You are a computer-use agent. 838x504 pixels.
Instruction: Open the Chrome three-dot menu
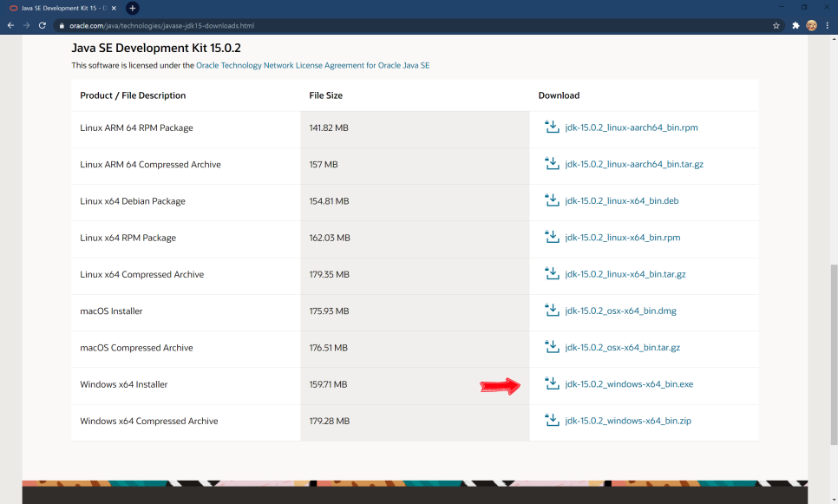pos(828,25)
